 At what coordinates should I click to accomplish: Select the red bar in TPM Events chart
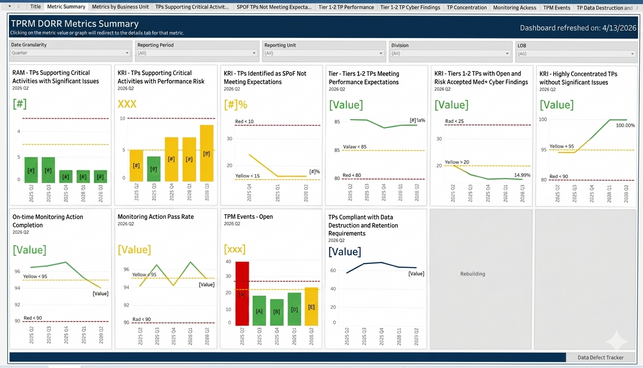(242, 294)
